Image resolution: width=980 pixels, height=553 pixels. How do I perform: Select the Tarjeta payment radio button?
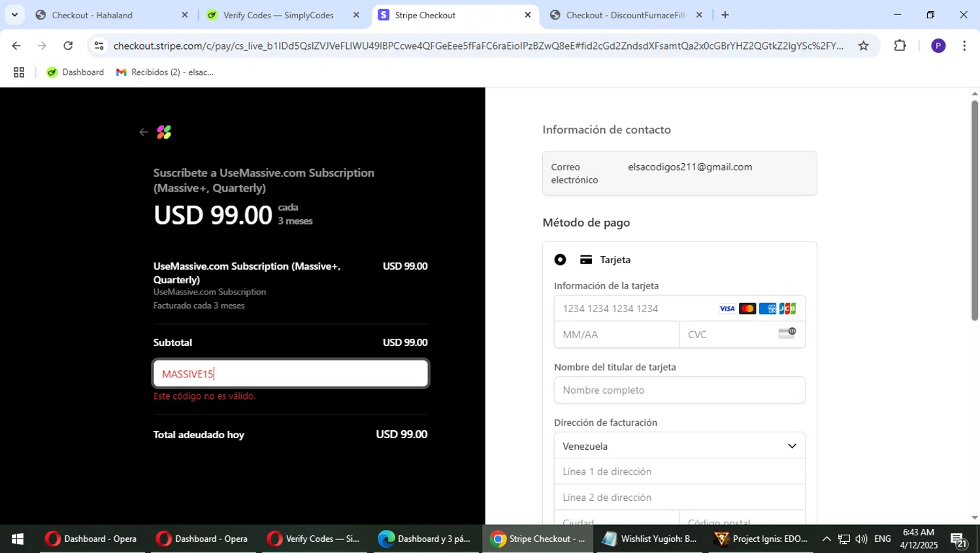(x=560, y=260)
